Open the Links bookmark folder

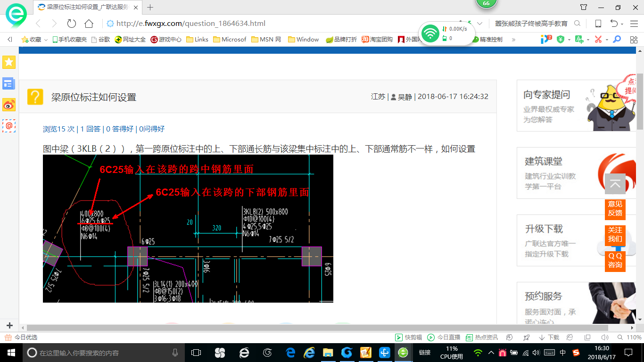198,40
